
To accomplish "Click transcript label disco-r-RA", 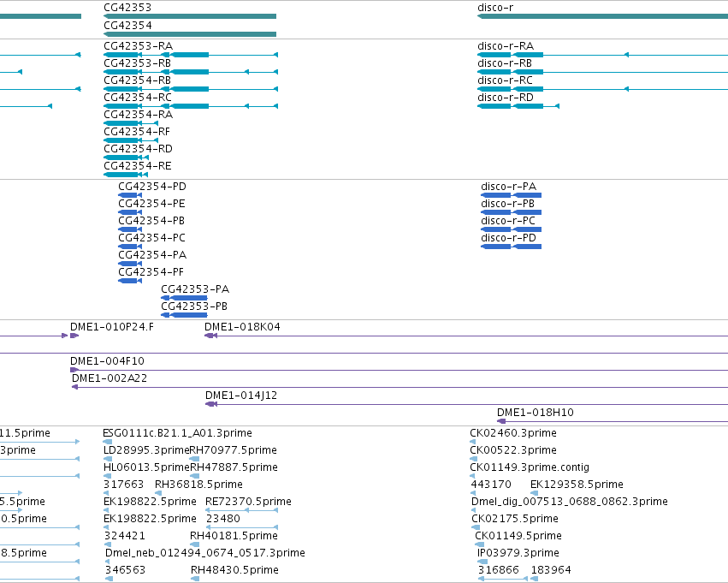I will pyautogui.click(x=506, y=46).
